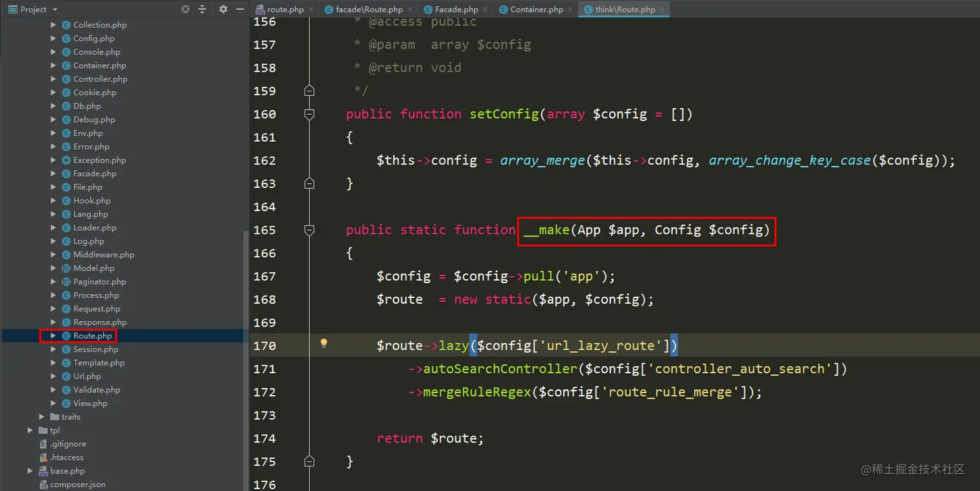Click the Validate.php class icon
The image size is (980, 491).
(66, 390)
